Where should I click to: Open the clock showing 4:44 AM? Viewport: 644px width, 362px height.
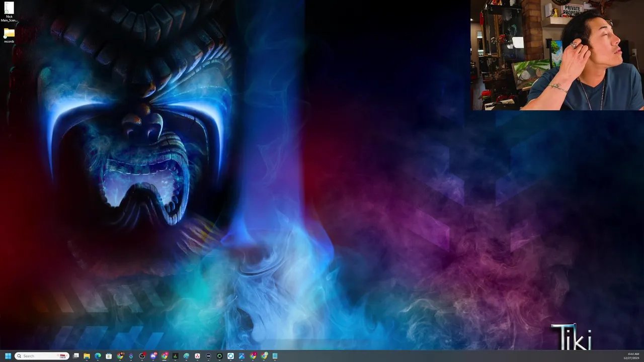click(631, 356)
